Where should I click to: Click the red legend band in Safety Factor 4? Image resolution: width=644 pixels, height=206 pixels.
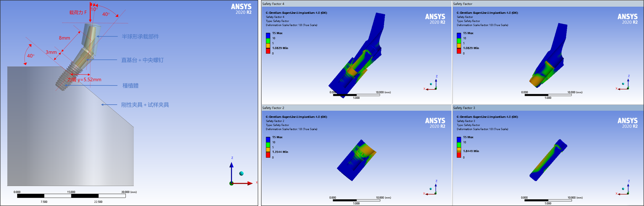coord(268,51)
